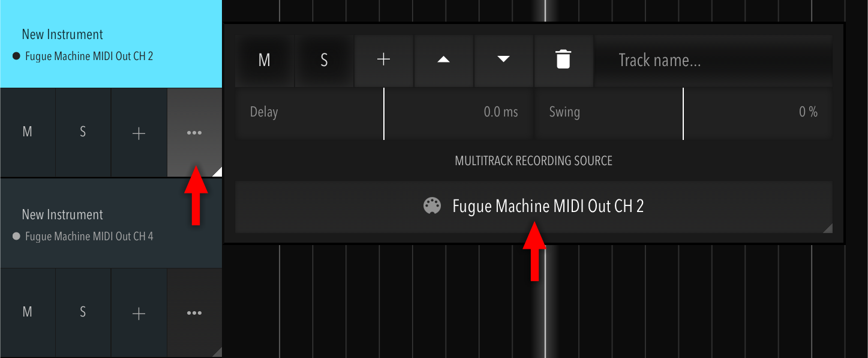Click the plus button in the track popup
The height and width of the screenshot is (358, 868).
(383, 60)
